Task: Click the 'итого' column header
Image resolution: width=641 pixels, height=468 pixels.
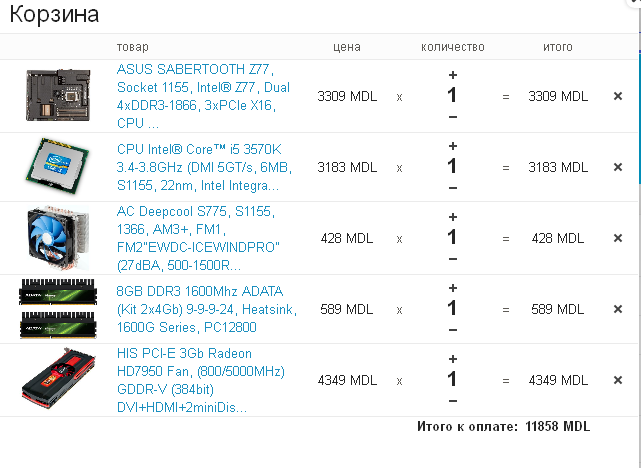Action: [558, 47]
